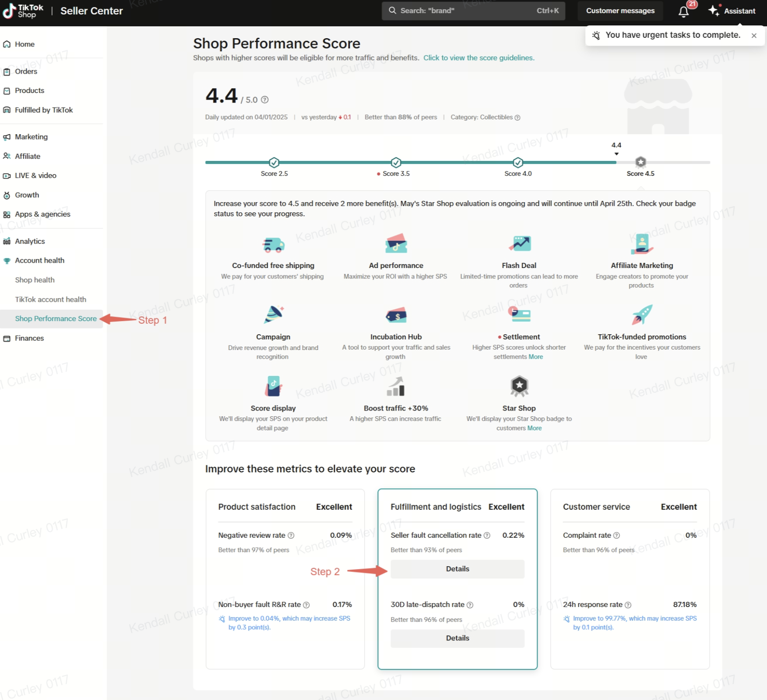The image size is (767, 700).
Task: Open the Assistant sparkle icon
Action: click(713, 11)
